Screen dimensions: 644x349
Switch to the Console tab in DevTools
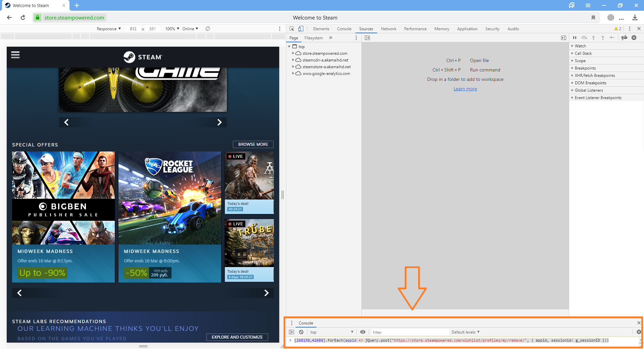point(344,29)
